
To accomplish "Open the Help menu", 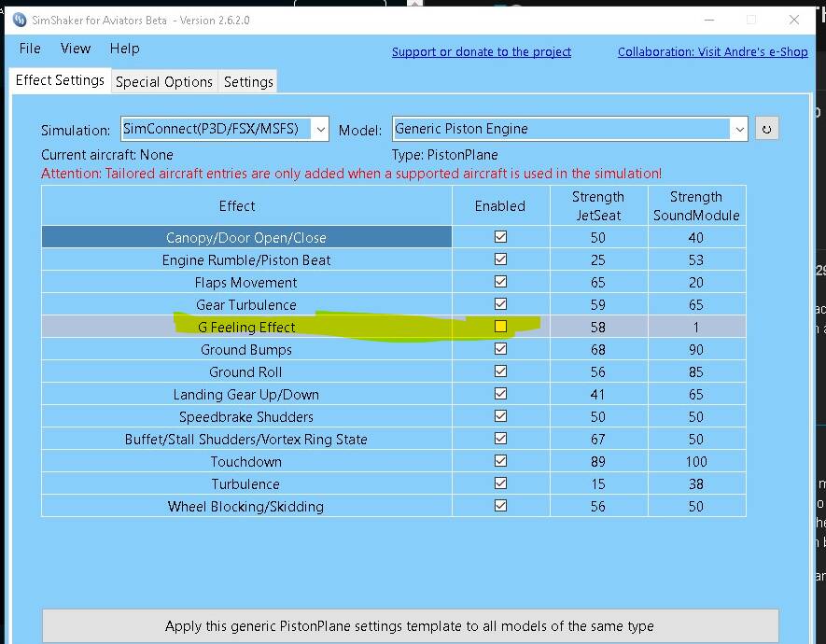I will click(124, 49).
